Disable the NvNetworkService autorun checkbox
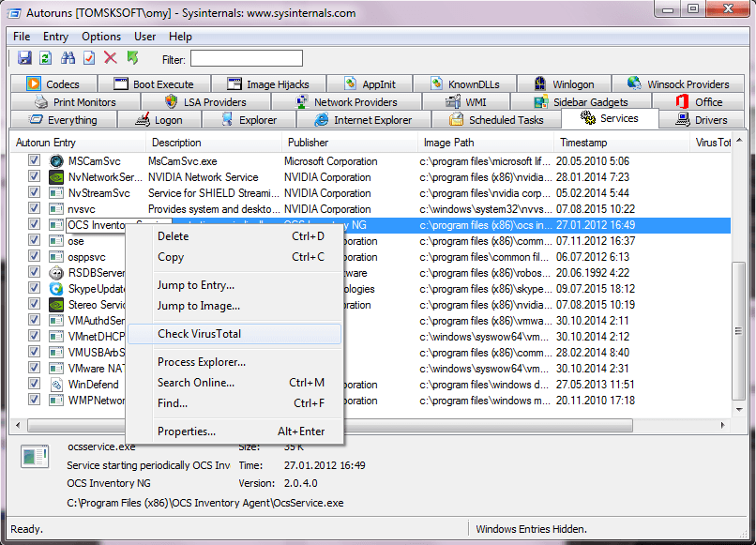 pyautogui.click(x=34, y=175)
